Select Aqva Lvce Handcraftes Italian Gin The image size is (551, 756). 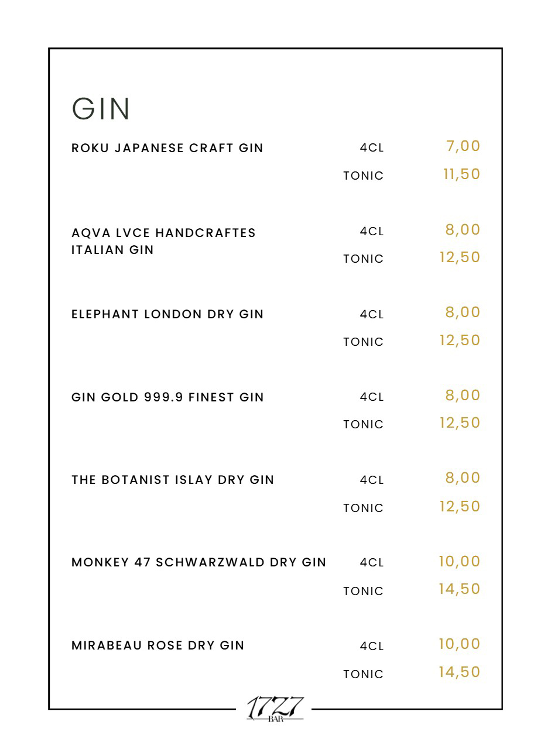pyautogui.click(x=163, y=241)
